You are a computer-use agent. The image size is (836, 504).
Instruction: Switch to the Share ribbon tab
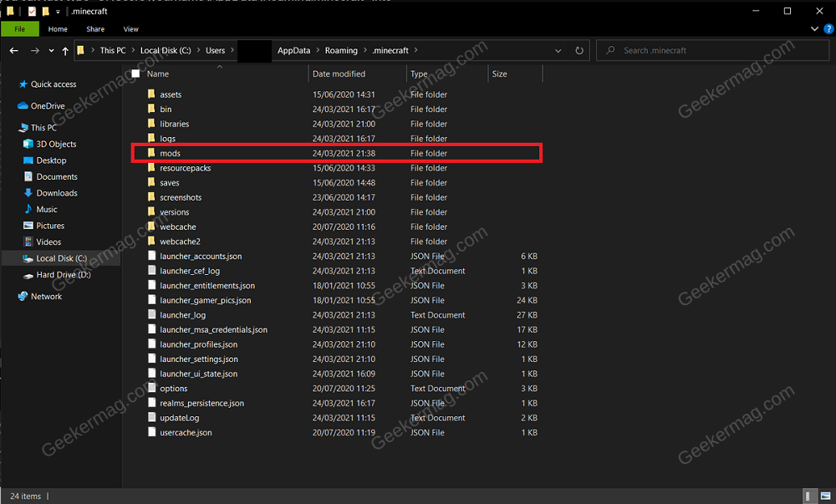95,29
